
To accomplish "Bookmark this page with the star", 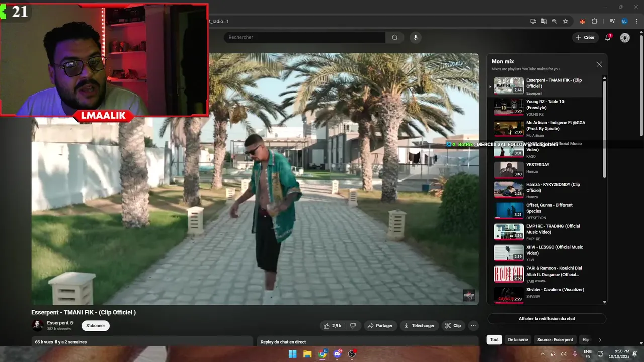I will pyautogui.click(x=566, y=21).
